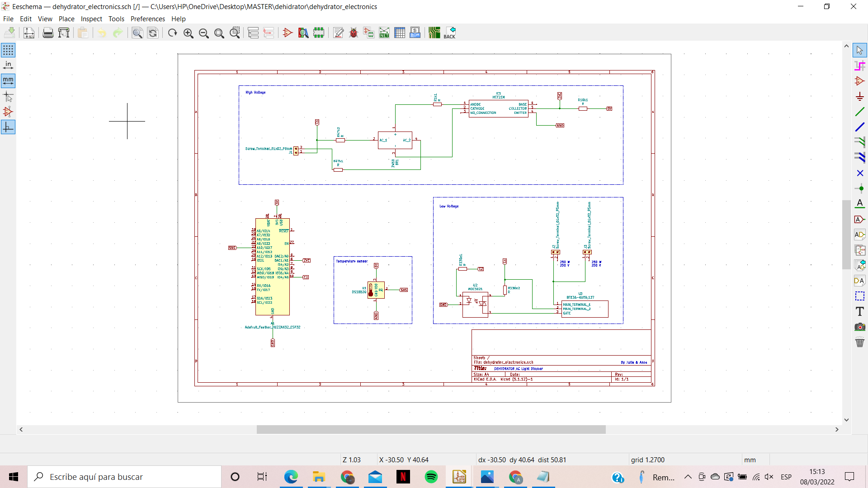Image resolution: width=868 pixels, height=488 pixels.
Task: Select the Net Label tool
Action: 860,204
